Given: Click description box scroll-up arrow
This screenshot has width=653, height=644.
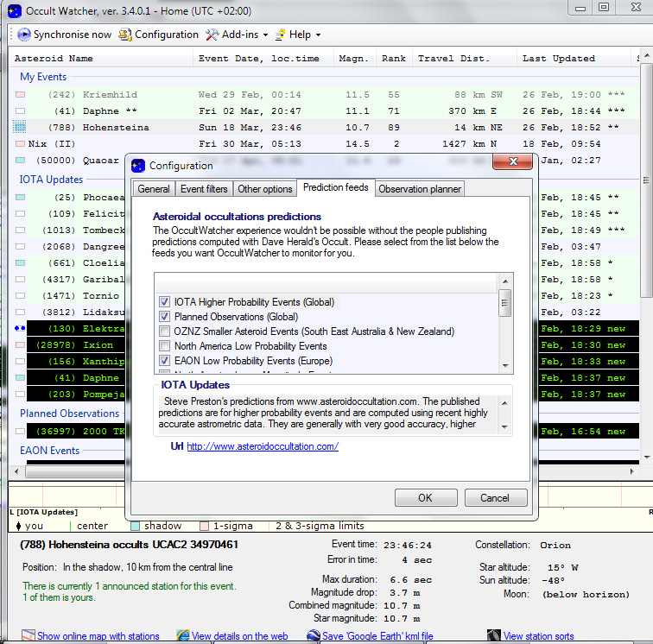Looking at the screenshot, I should pos(504,403).
